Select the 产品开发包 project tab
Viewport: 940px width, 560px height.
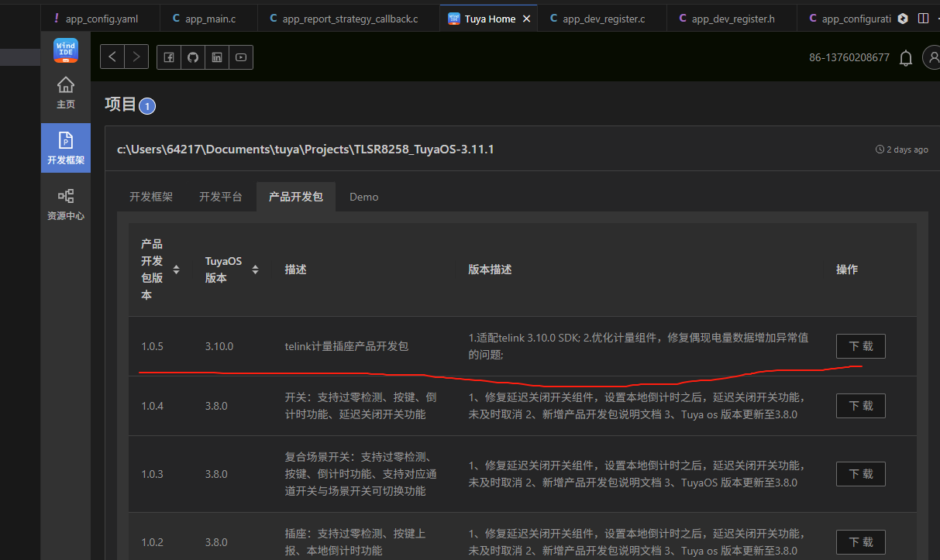[296, 197]
